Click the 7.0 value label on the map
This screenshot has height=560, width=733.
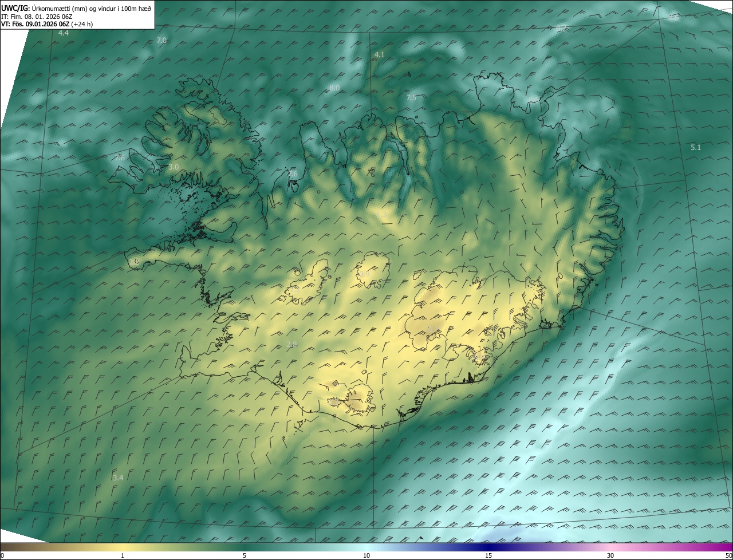pyautogui.click(x=161, y=40)
